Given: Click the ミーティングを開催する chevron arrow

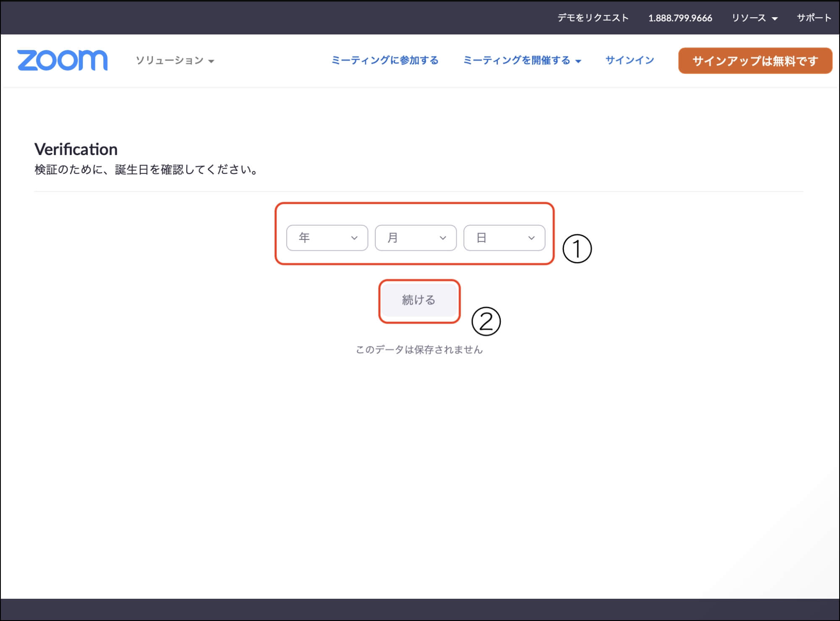Looking at the screenshot, I should click(x=579, y=61).
